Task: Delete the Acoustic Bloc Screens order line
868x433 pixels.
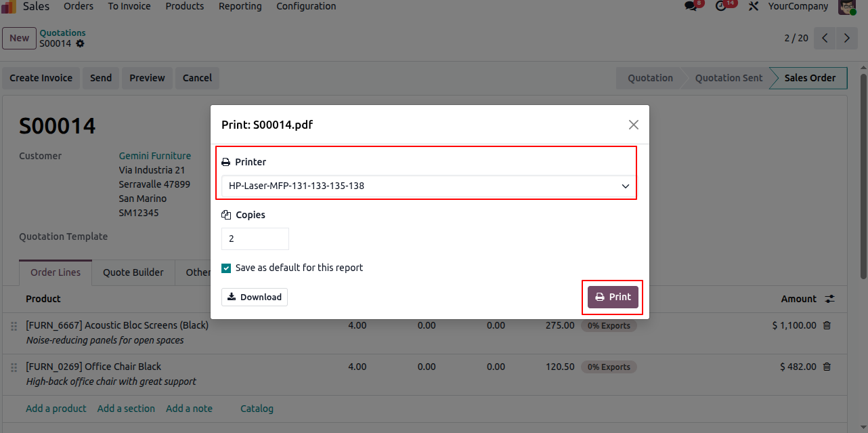Action: pos(827,325)
